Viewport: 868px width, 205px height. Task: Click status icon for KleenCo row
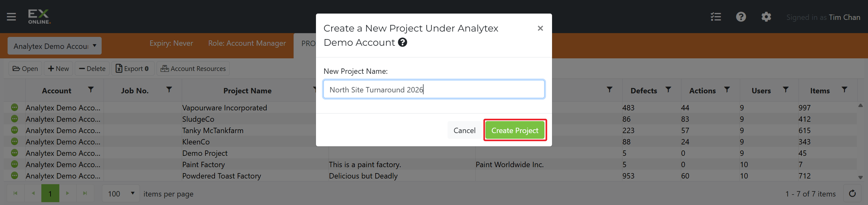coord(15,141)
